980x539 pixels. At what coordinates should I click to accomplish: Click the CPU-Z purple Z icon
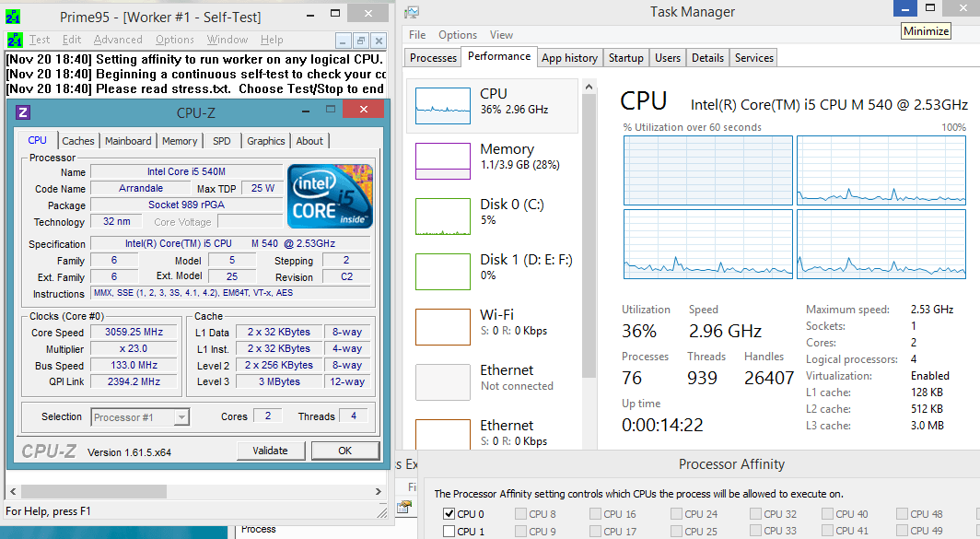(24, 112)
